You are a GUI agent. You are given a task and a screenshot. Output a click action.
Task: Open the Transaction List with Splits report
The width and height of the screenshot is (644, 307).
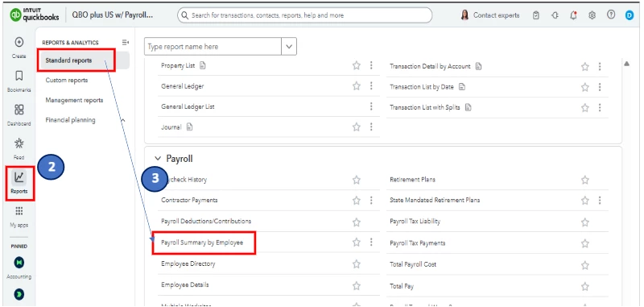425,108
